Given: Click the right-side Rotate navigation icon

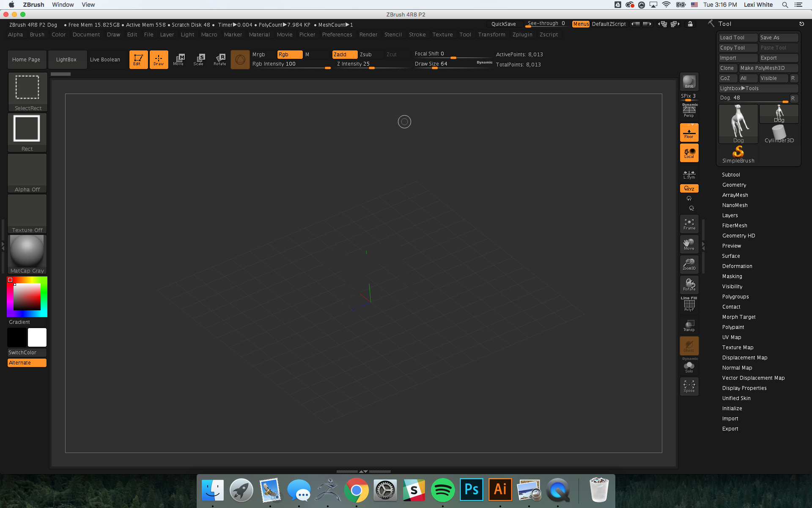Looking at the screenshot, I should (x=689, y=285).
